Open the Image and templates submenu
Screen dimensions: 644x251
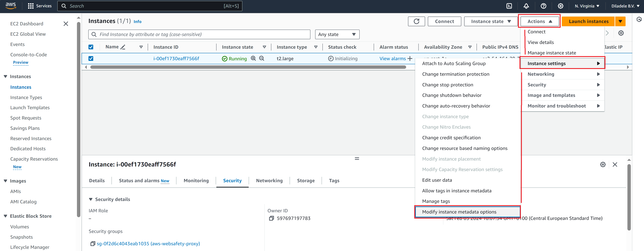point(563,95)
